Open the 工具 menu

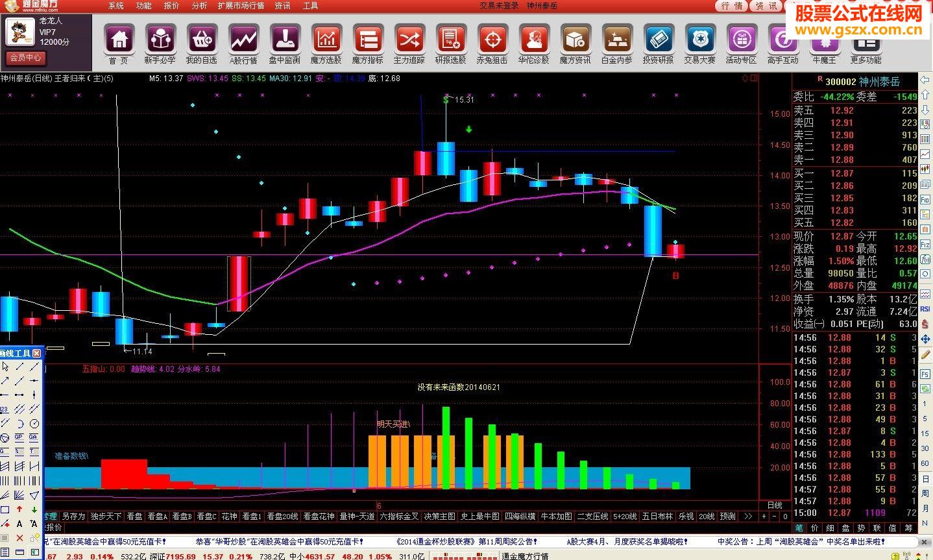311,5
